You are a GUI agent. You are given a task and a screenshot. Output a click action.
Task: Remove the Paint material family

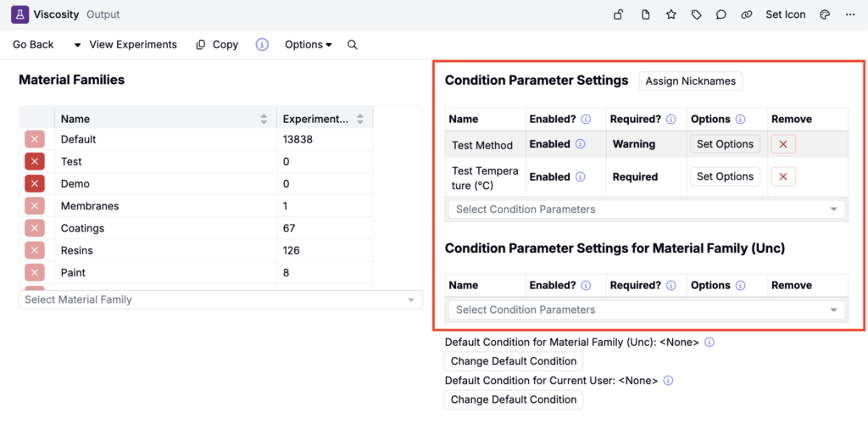coord(34,272)
